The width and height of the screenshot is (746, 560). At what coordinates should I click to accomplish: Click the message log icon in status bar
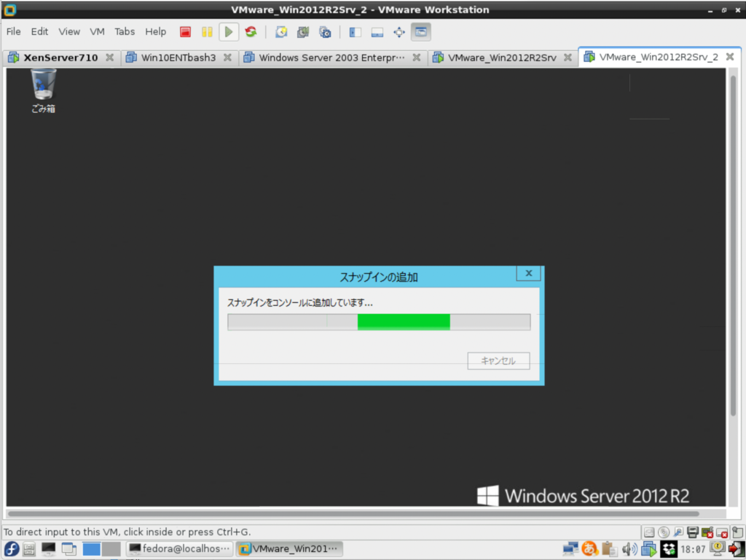737,532
